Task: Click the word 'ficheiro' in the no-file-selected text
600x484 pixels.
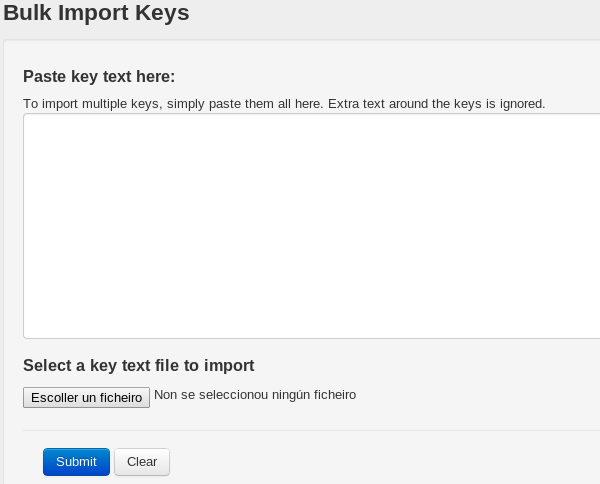Action: click(x=334, y=395)
